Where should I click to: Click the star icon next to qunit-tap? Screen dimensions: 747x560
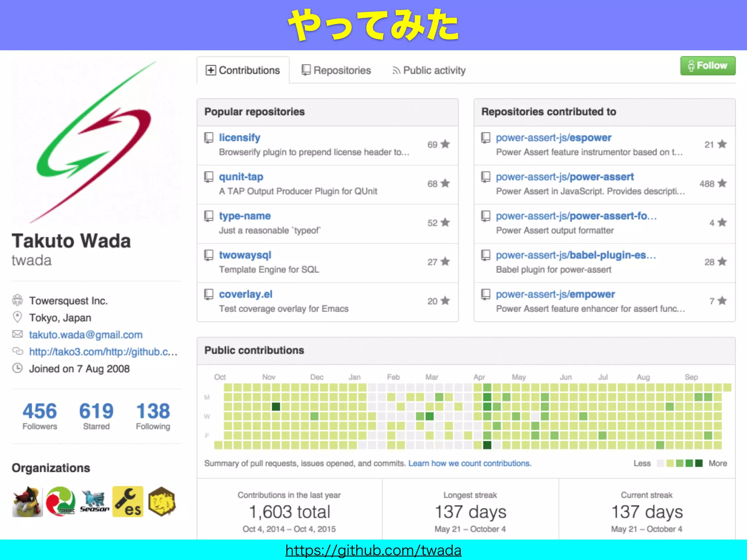click(445, 183)
